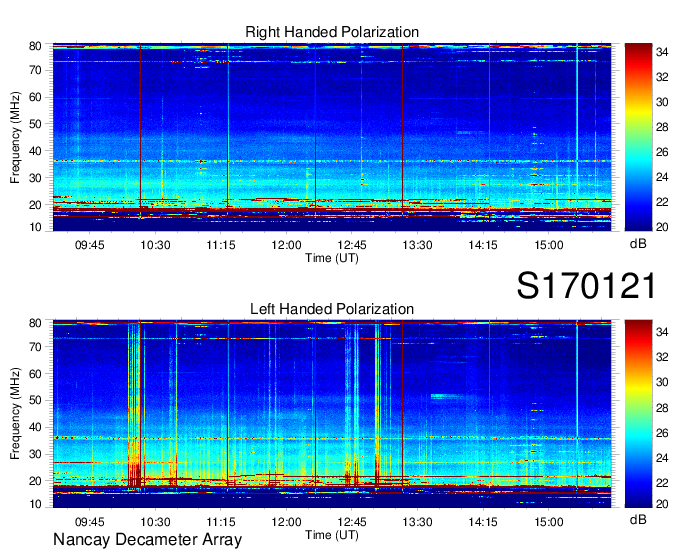
Task: Click the "dB" label under the top color bar
Action: point(638,244)
